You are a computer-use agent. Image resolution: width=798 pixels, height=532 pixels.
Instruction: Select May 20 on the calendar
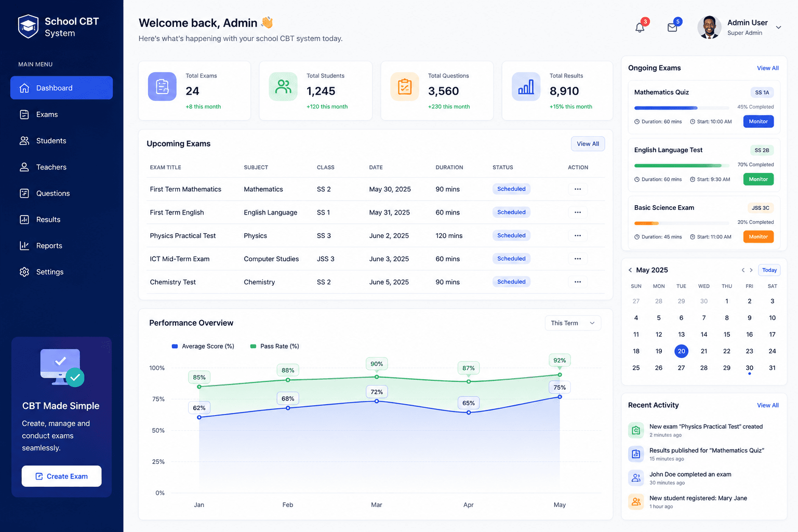(681, 351)
